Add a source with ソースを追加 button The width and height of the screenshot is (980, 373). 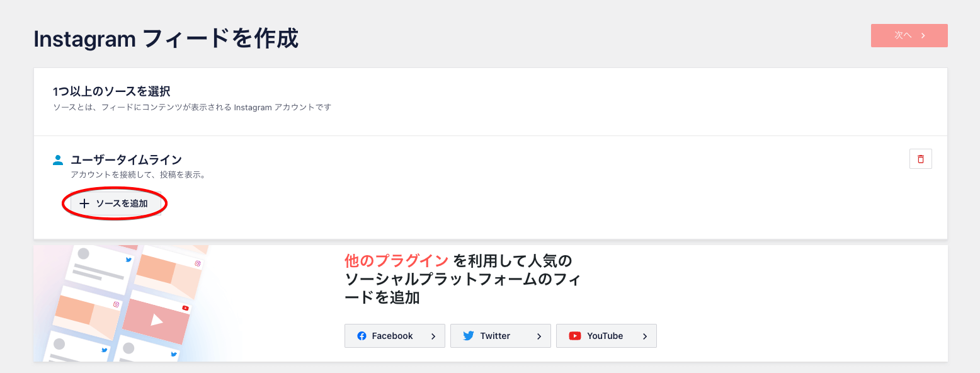click(116, 204)
